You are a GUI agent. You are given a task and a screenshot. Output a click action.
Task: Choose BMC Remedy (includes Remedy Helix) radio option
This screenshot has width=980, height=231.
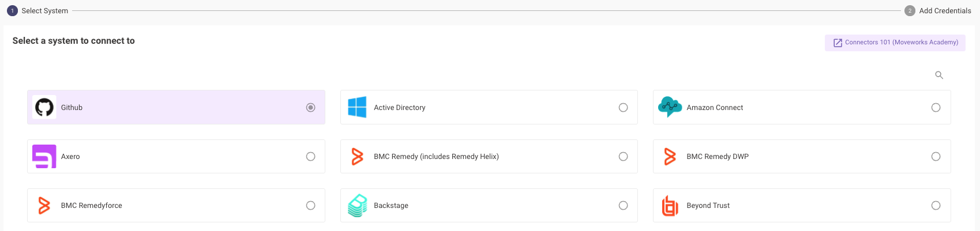[x=624, y=156]
